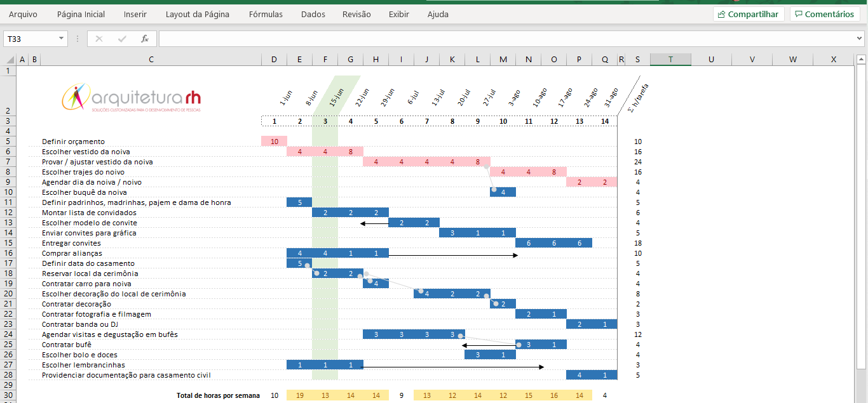The height and width of the screenshot is (403, 868).
Task: Open the Ajuda tab
Action: point(438,14)
